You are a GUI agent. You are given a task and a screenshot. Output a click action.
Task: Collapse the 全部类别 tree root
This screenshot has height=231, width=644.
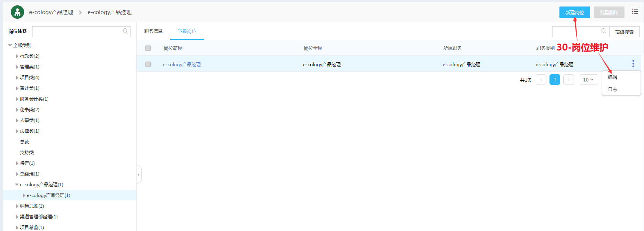(x=10, y=46)
